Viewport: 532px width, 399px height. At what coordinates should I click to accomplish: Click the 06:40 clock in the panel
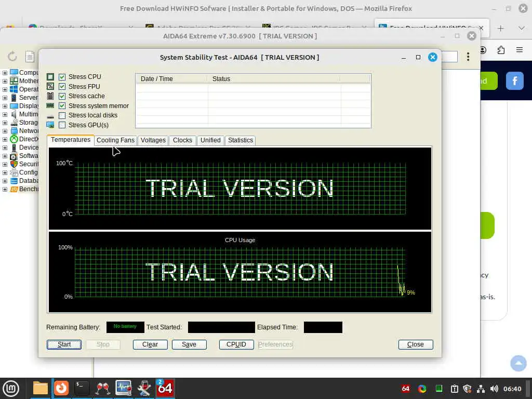pos(512,389)
